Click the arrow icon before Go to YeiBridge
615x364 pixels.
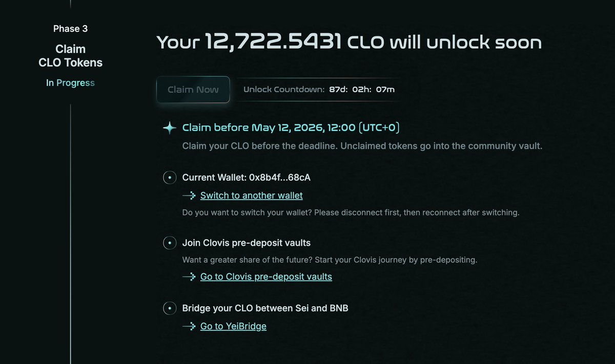[x=189, y=326]
